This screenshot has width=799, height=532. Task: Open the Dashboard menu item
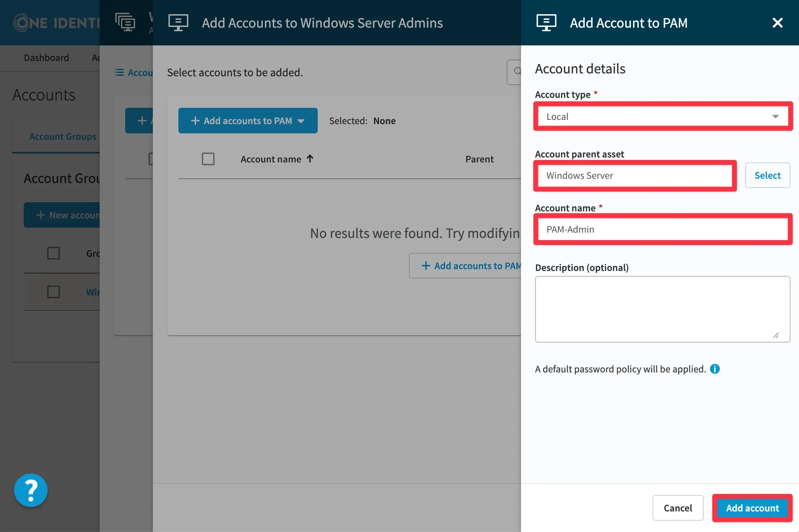tap(46, 58)
